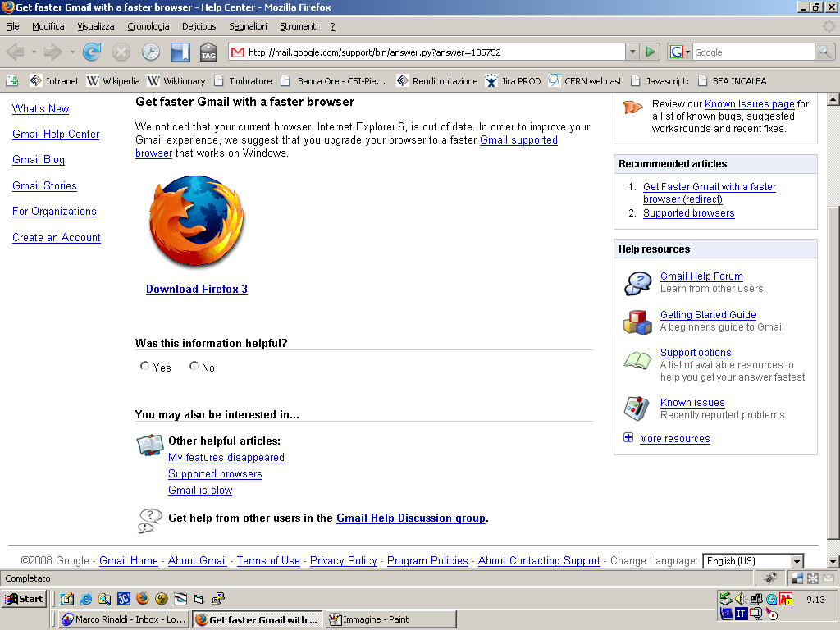Click the Known Issues page link
840x630 pixels.
click(x=749, y=104)
